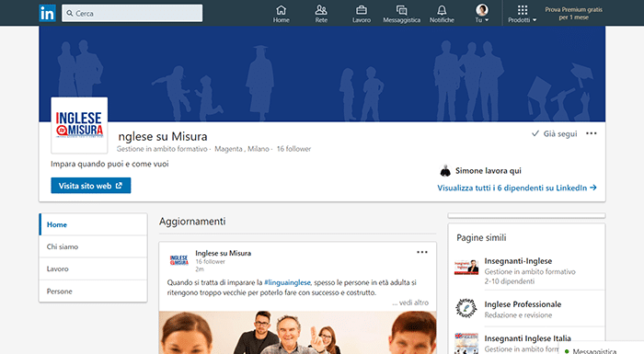The width and height of the screenshot is (644, 354).
Task: Expand post text with vedi altro
Action: point(410,303)
